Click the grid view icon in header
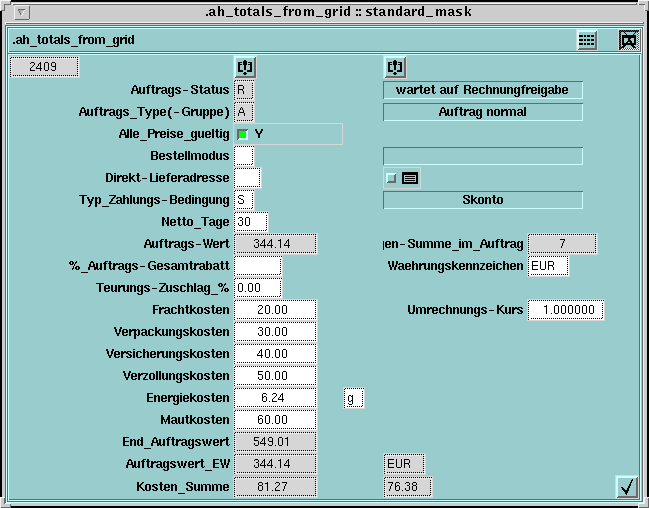 (587, 40)
